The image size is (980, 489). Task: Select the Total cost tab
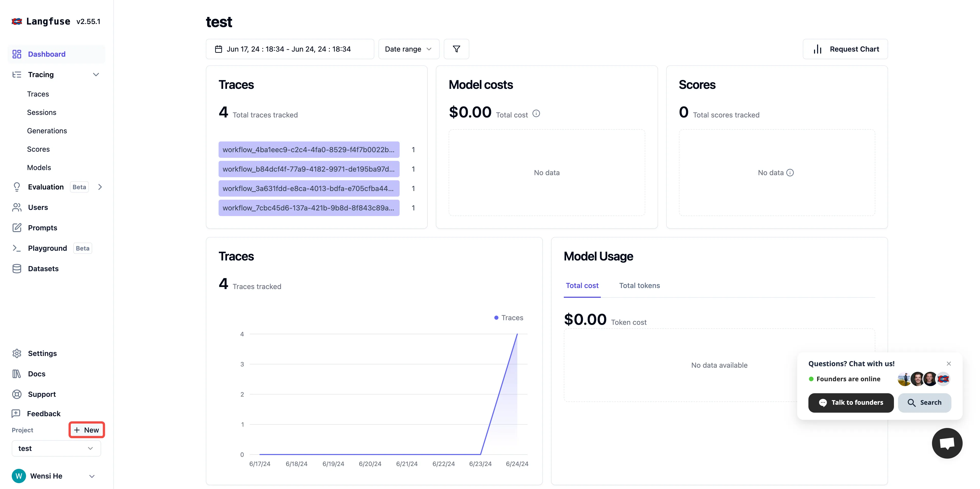pos(582,285)
